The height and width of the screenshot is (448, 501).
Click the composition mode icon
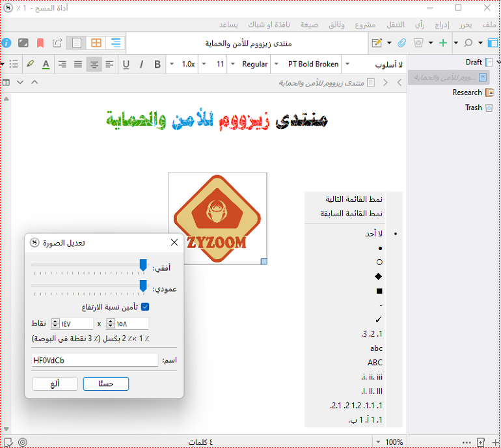click(23, 43)
